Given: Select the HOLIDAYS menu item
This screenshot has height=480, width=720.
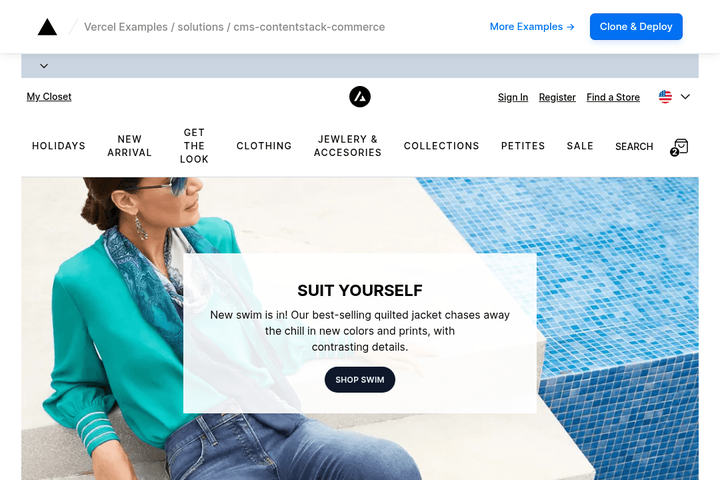Looking at the screenshot, I should (x=59, y=146).
